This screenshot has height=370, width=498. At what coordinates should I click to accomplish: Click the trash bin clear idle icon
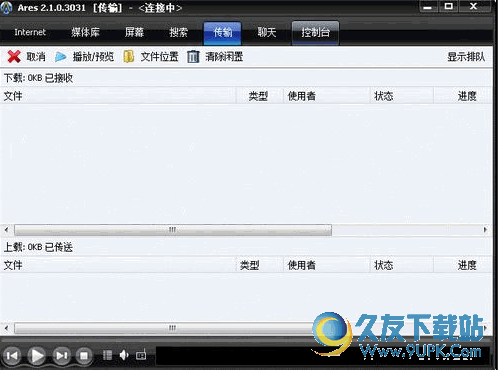pos(193,57)
